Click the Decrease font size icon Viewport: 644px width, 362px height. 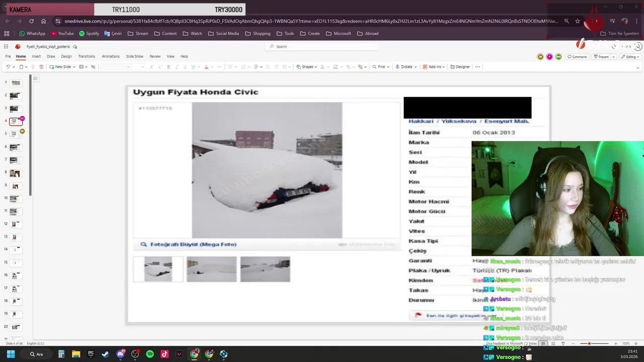point(160,66)
